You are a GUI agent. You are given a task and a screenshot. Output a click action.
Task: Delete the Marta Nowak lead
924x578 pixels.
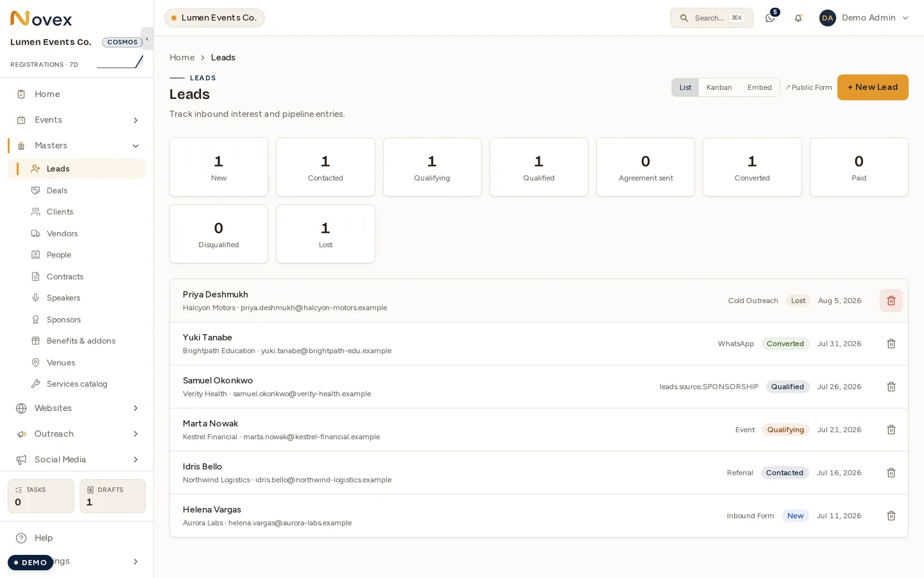click(x=891, y=430)
